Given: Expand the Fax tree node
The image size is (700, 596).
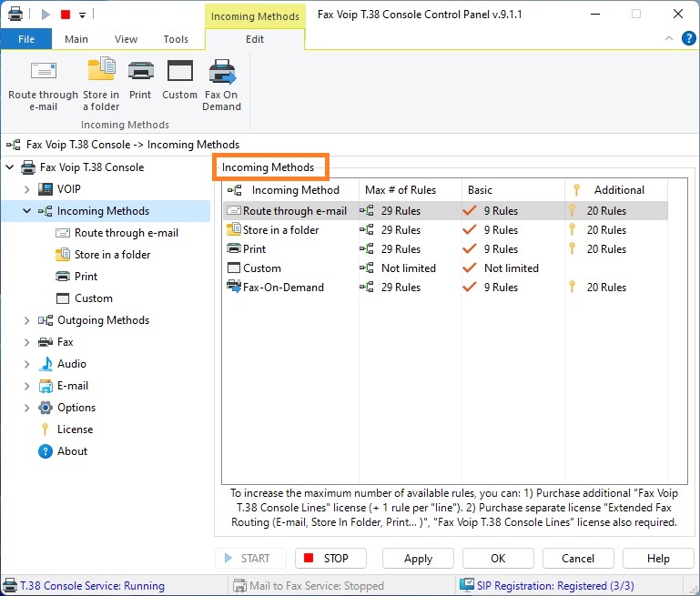Looking at the screenshot, I should 26,342.
